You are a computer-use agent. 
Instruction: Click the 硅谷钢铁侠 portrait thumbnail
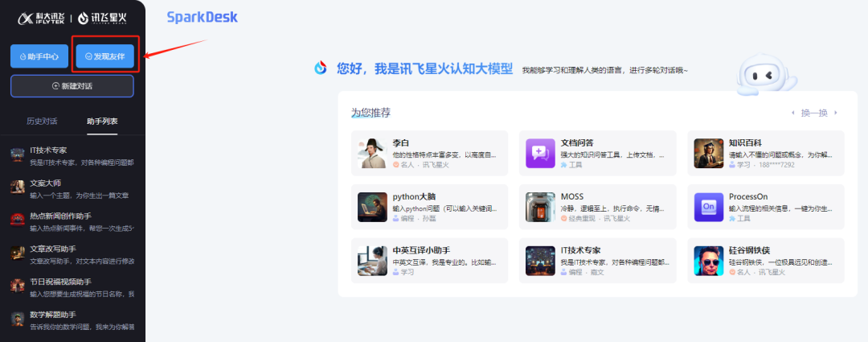pos(709,261)
